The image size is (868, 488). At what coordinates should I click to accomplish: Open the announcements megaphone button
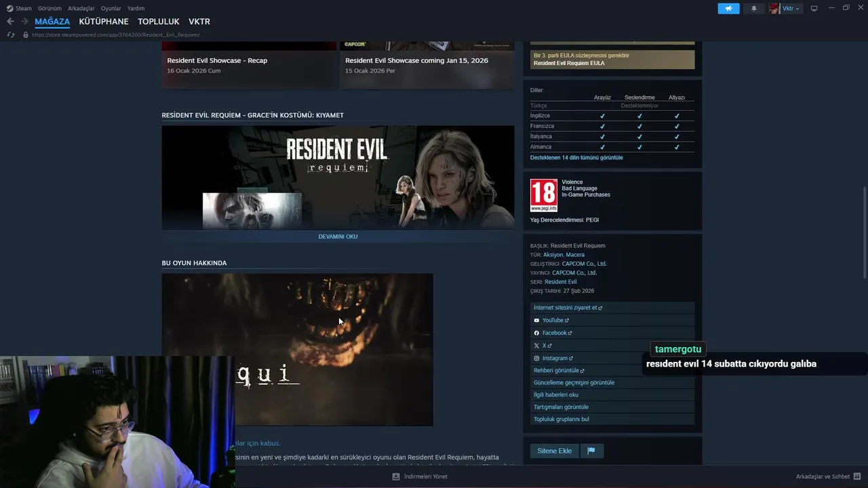click(728, 8)
